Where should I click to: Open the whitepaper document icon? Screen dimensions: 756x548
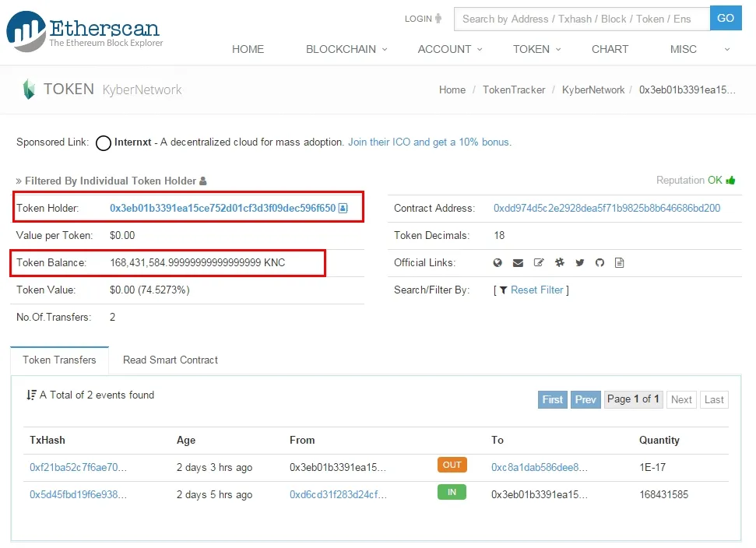[x=620, y=262]
